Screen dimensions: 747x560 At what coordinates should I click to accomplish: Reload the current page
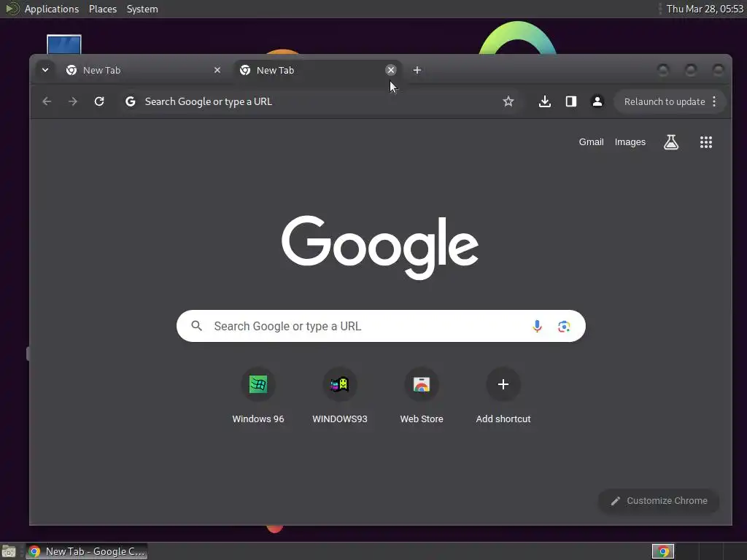click(x=99, y=101)
